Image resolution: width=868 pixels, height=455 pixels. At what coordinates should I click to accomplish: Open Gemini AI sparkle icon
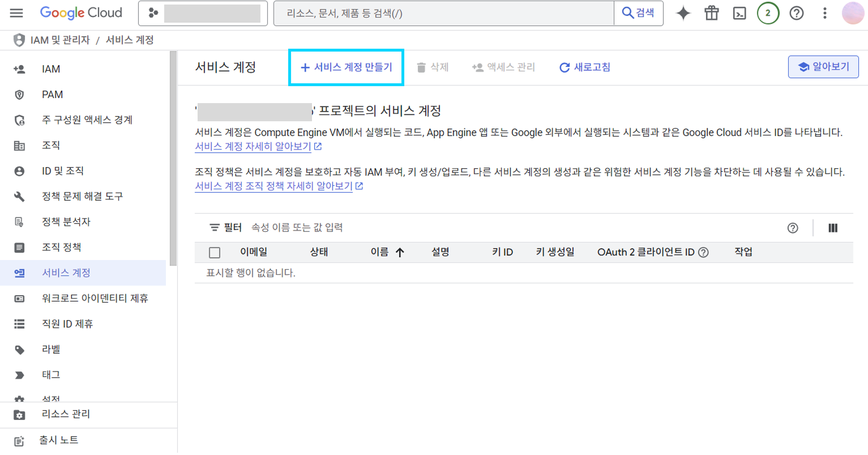[683, 13]
